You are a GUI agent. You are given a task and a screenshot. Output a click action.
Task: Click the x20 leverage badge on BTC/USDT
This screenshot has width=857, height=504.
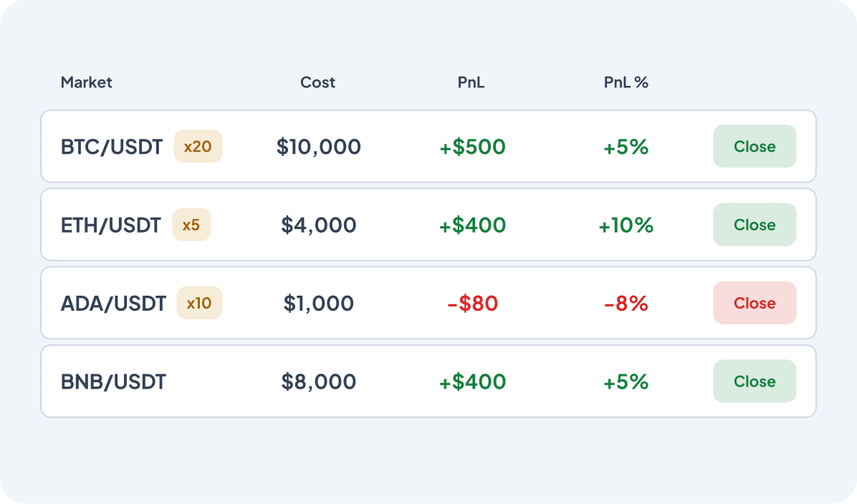point(198,146)
